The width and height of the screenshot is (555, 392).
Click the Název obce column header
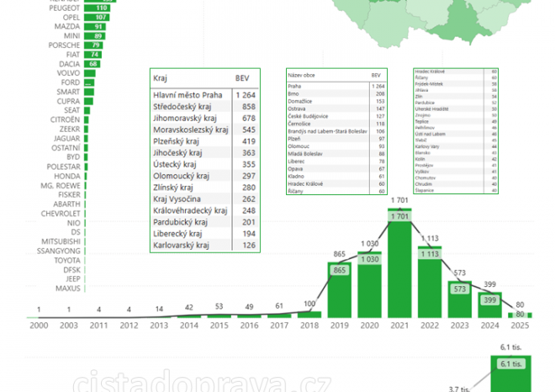coord(304,75)
